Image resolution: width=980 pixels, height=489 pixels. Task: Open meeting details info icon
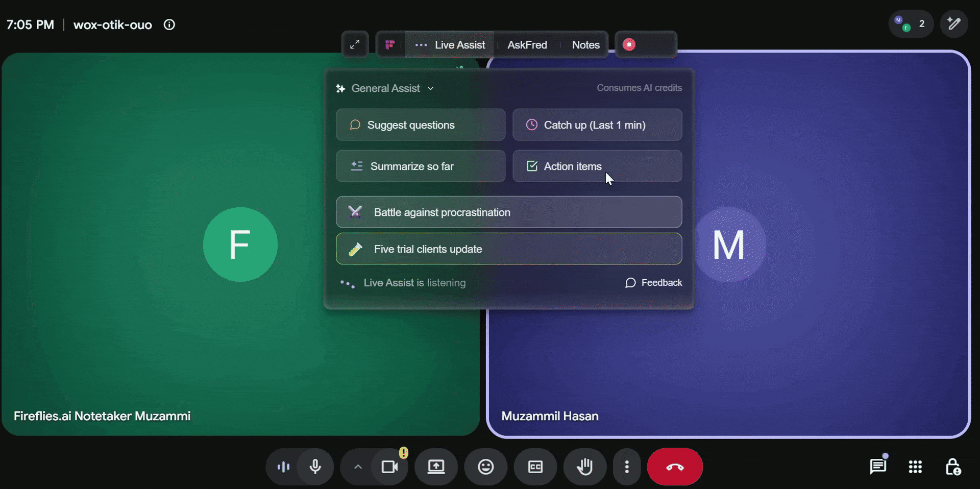coord(169,25)
